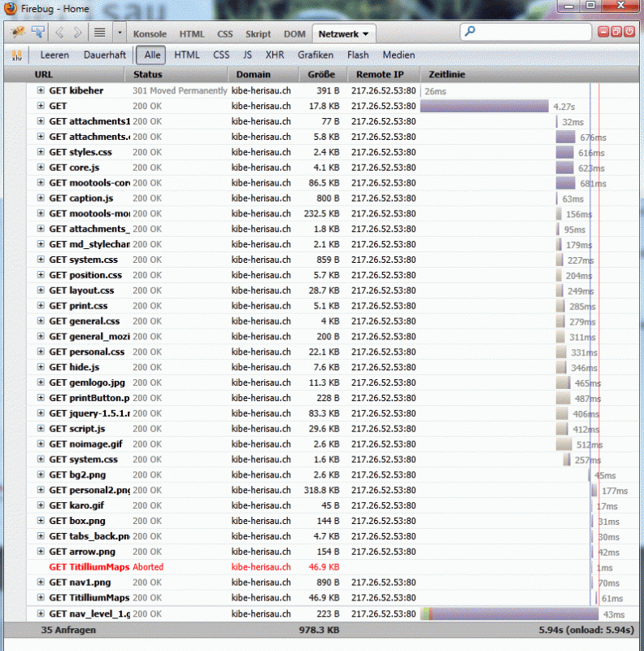
Task: Click the GET noimage.gif row text
Action: click(86, 443)
